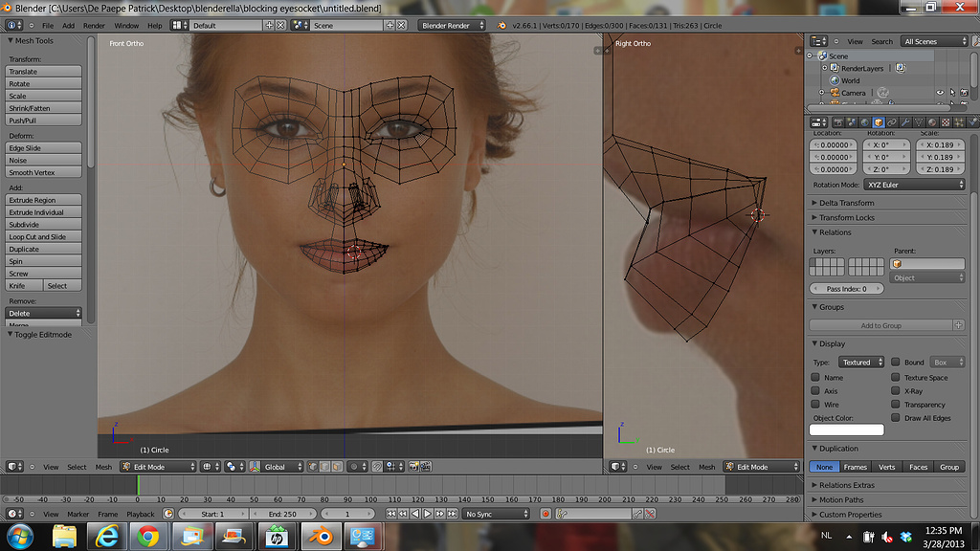Launch Blender from the Windows taskbar
The width and height of the screenshot is (980, 551).
coord(322,537)
